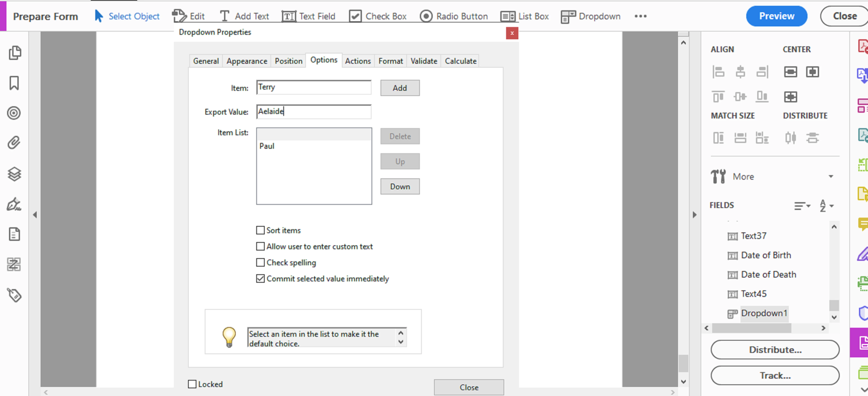Screen dimensions: 868x396
Task: Open the Layers panel icon
Action: pos(14,174)
